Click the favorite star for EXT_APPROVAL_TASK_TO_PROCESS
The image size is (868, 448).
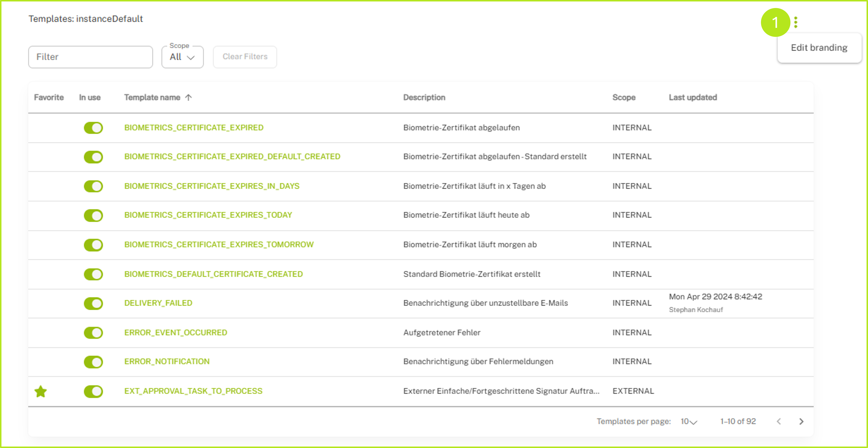pyautogui.click(x=41, y=391)
